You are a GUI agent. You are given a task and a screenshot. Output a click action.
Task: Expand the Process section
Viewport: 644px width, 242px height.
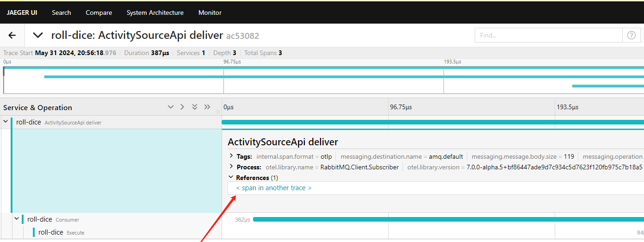tap(232, 167)
